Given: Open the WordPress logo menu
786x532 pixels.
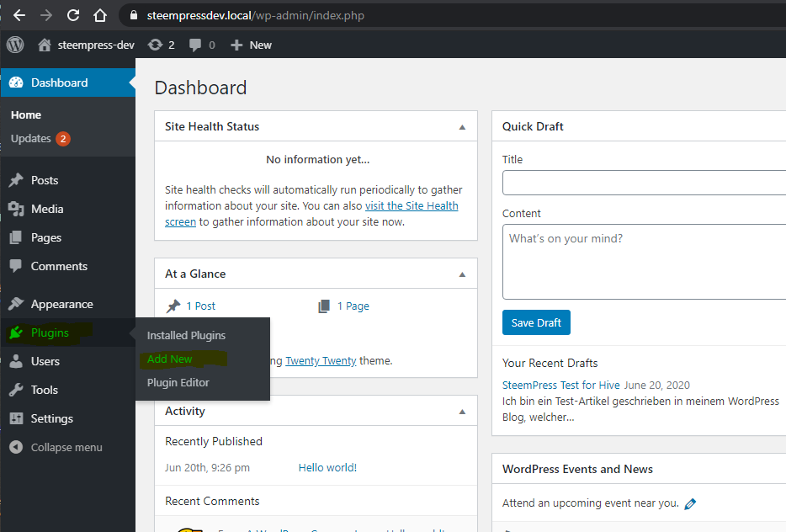Looking at the screenshot, I should pos(15,45).
